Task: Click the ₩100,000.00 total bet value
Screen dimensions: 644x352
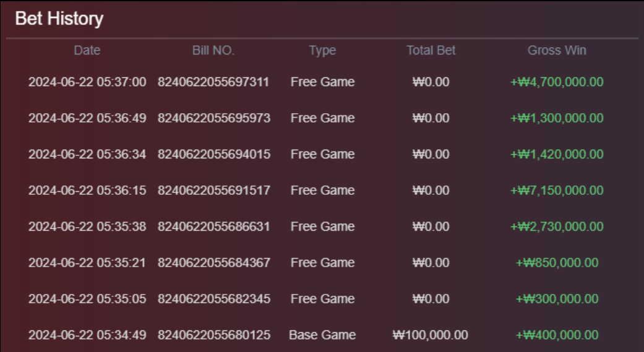Action: pyautogui.click(x=431, y=335)
